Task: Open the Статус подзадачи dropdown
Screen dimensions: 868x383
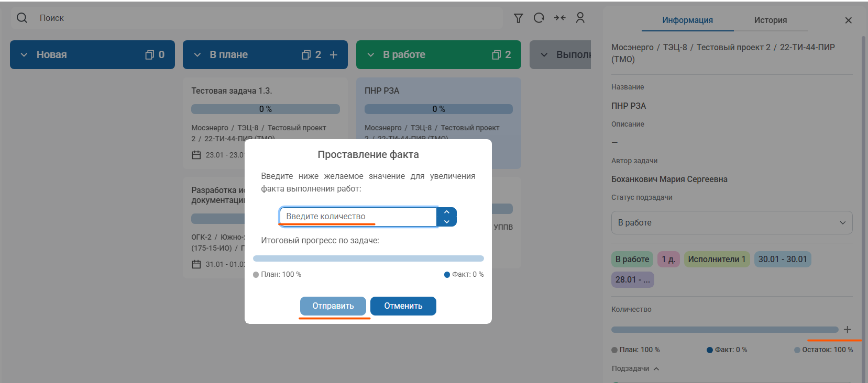Action: pos(731,222)
